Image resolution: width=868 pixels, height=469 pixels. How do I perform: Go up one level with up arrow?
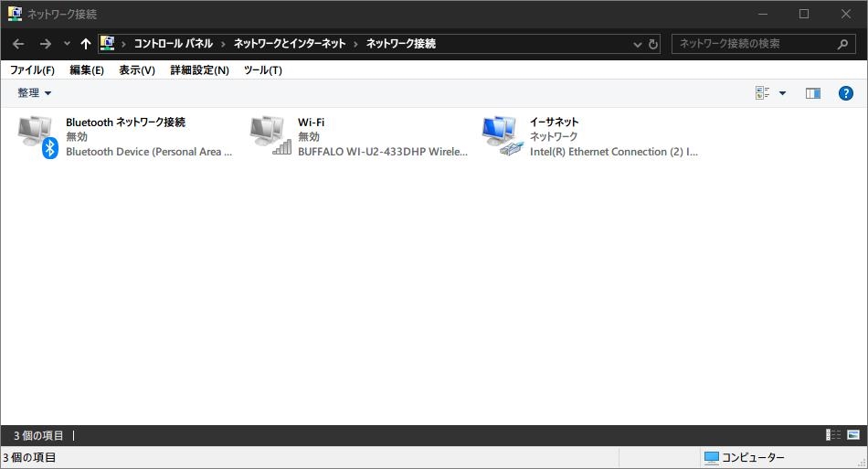[85, 44]
